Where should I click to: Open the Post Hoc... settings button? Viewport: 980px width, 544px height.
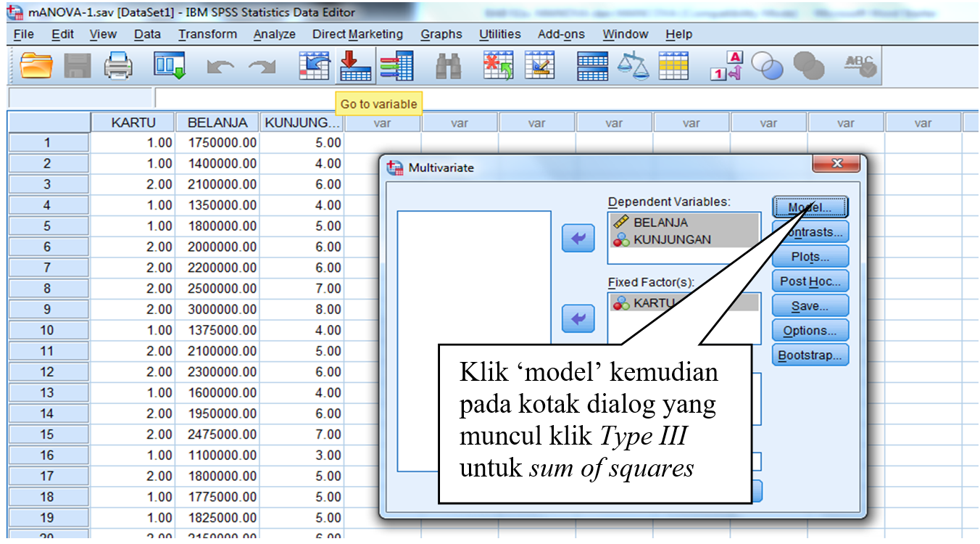(810, 281)
